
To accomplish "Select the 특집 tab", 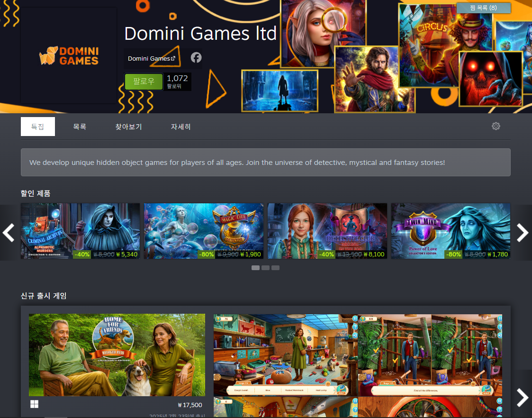I will [37, 127].
